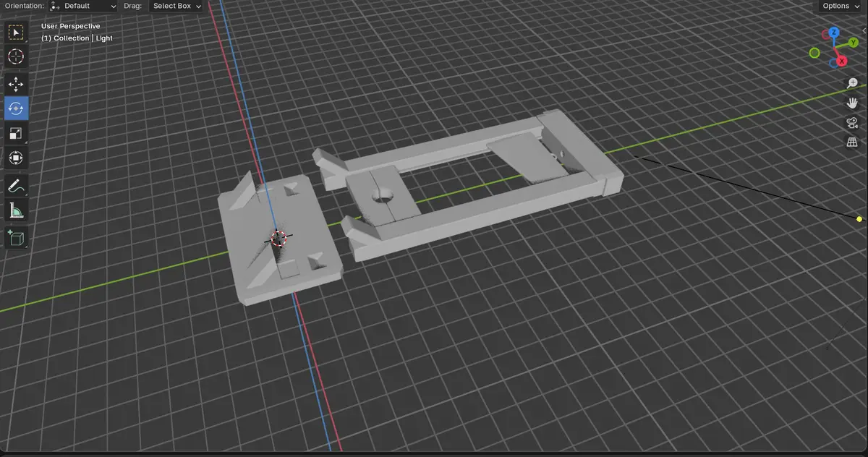868x457 pixels.
Task: Click the pan hand viewport icon
Action: 852,103
